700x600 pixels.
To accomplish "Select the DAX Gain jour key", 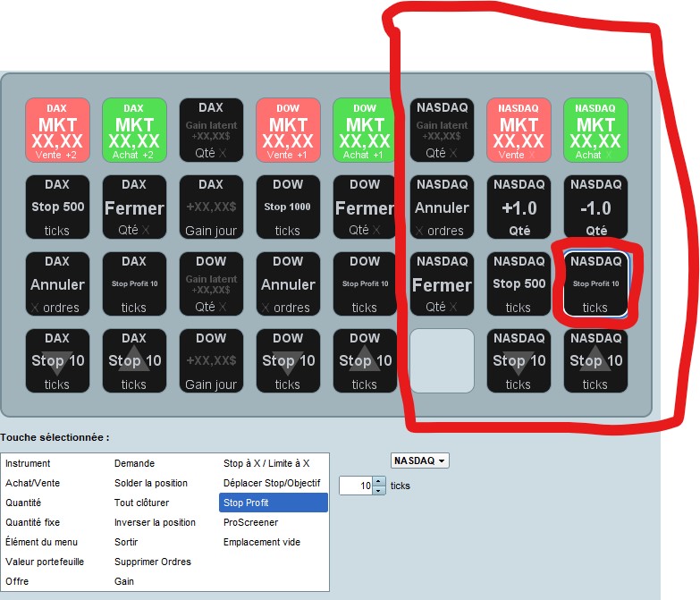I will [211, 207].
